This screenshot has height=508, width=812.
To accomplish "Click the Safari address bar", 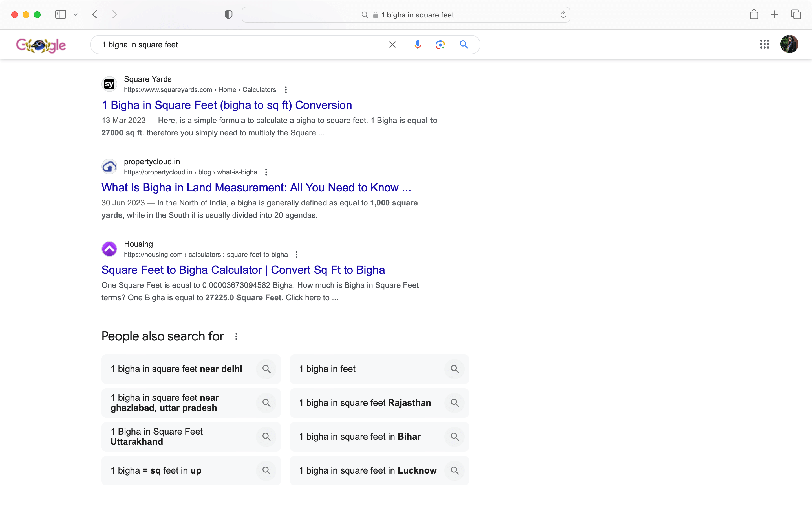I will coord(406,15).
